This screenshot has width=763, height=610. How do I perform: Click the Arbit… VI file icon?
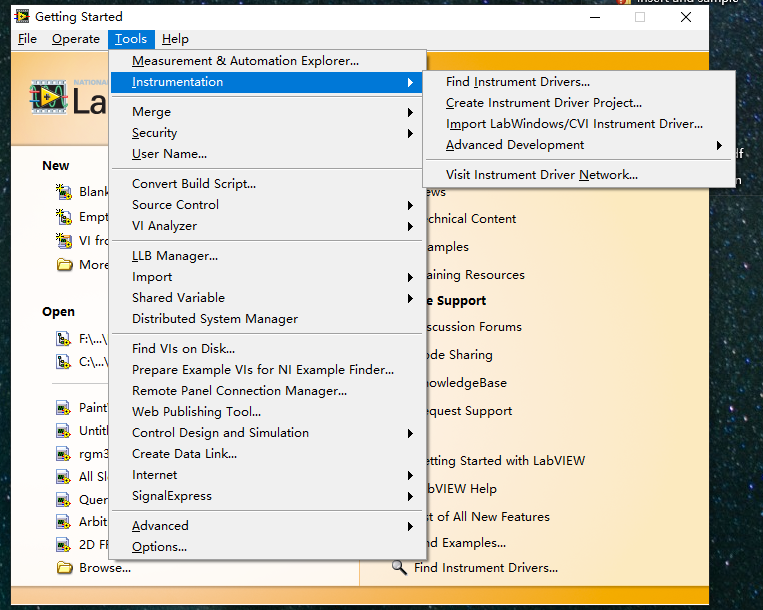pyautogui.click(x=63, y=522)
